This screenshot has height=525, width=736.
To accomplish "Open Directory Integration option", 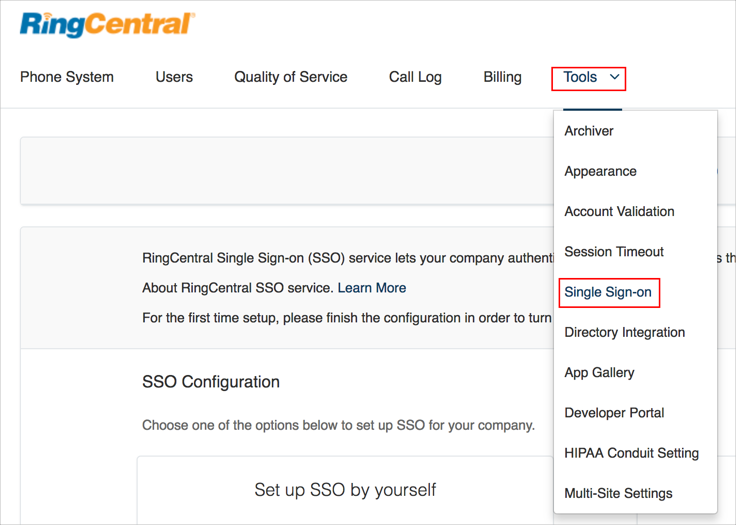I will pos(625,332).
